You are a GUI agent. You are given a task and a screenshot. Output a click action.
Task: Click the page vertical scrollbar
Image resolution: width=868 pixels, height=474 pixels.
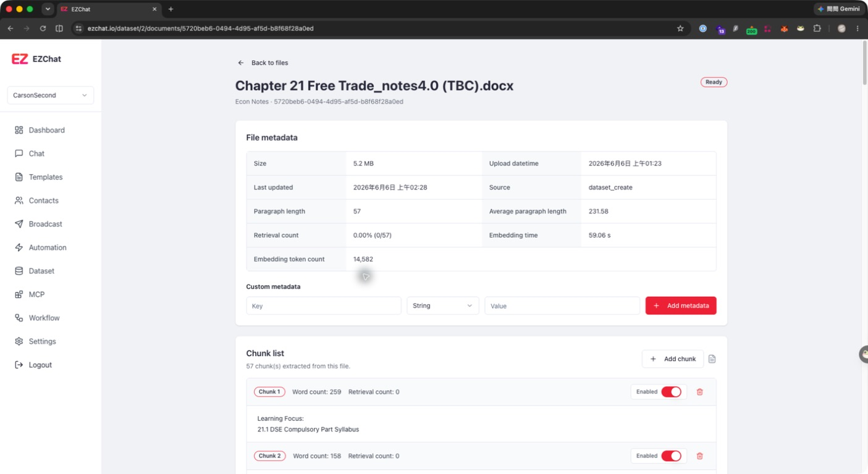864,63
